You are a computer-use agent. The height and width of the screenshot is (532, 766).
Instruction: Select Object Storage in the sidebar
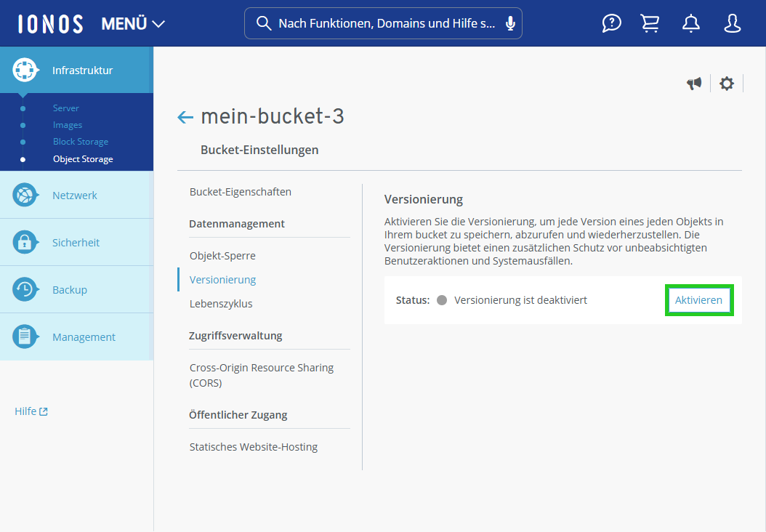(82, 158)
